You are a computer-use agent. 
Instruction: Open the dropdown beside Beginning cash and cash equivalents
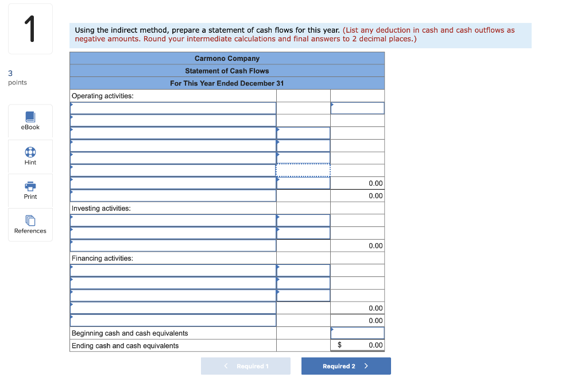coord(357,333)
